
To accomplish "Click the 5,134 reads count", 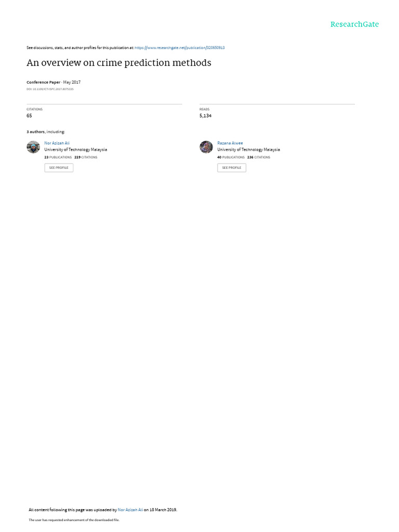I will tap(205, 116).
